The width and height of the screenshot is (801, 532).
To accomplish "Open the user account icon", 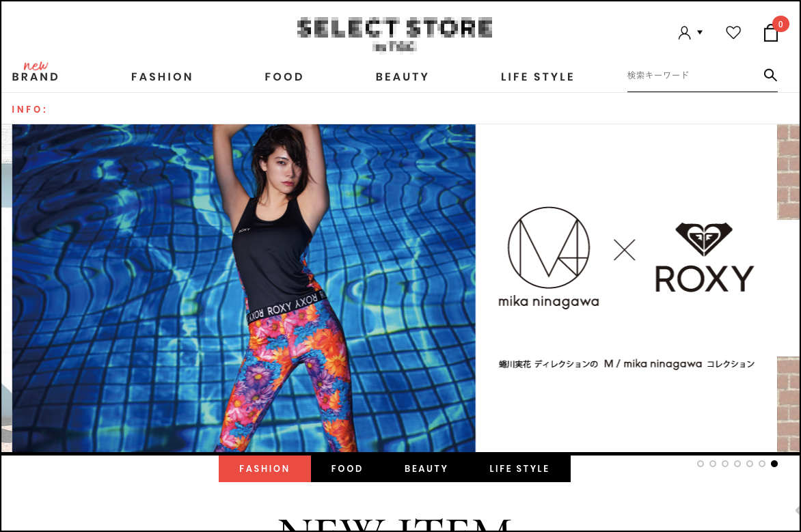I will 684,33.
